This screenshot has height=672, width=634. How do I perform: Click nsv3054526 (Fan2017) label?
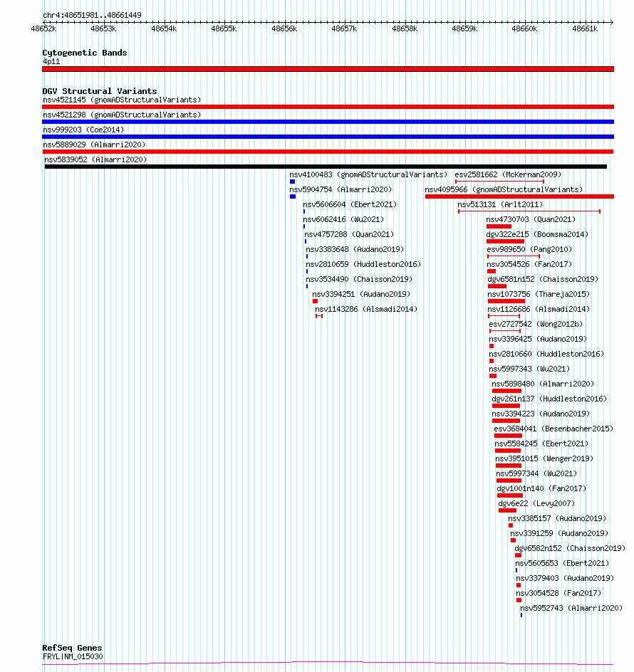pos(529,265)
